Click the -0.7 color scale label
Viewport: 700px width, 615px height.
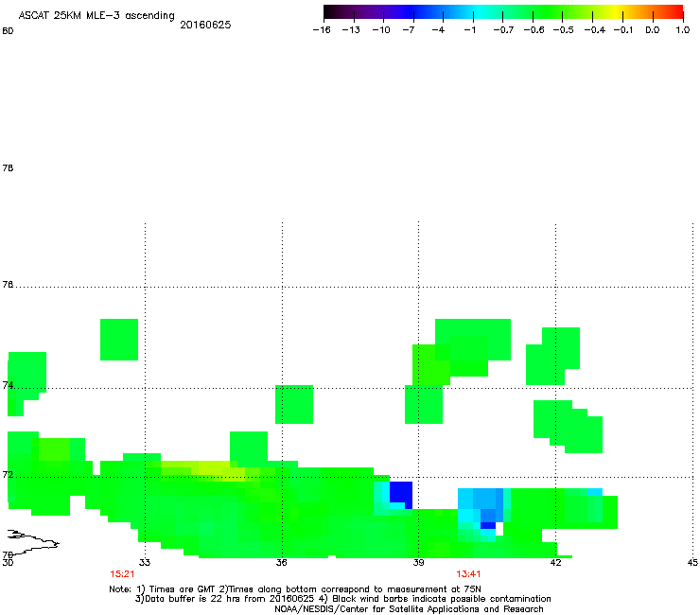point(503,30)
